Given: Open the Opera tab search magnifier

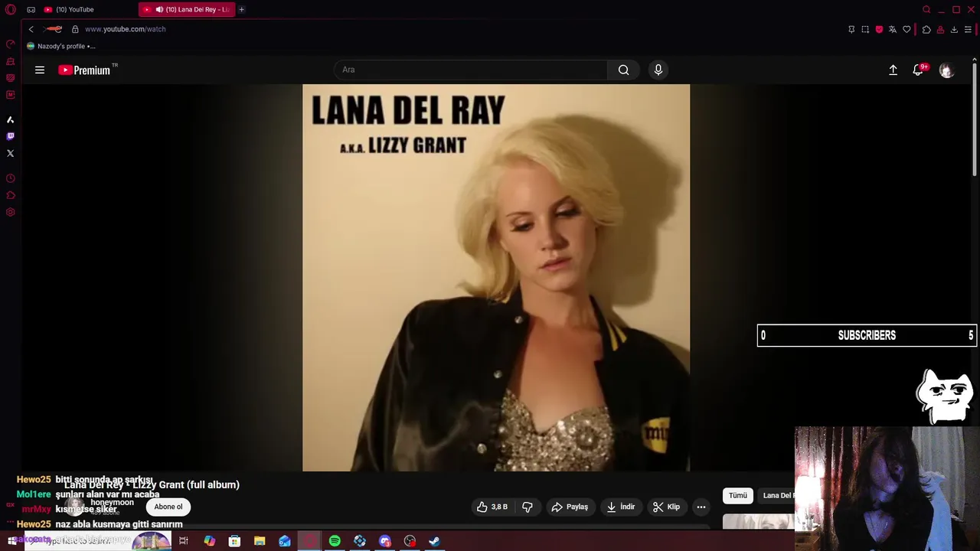Looking at the screenshot, I should coord(926,9).
